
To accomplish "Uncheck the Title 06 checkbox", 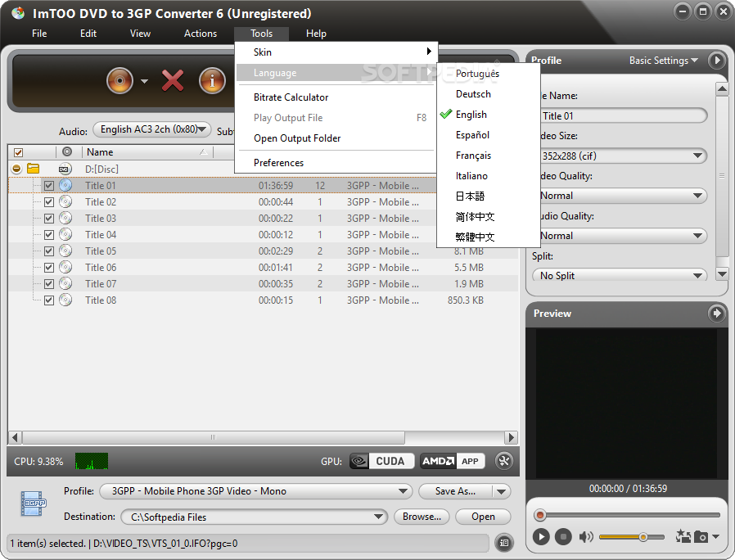I will coord(49,268).
